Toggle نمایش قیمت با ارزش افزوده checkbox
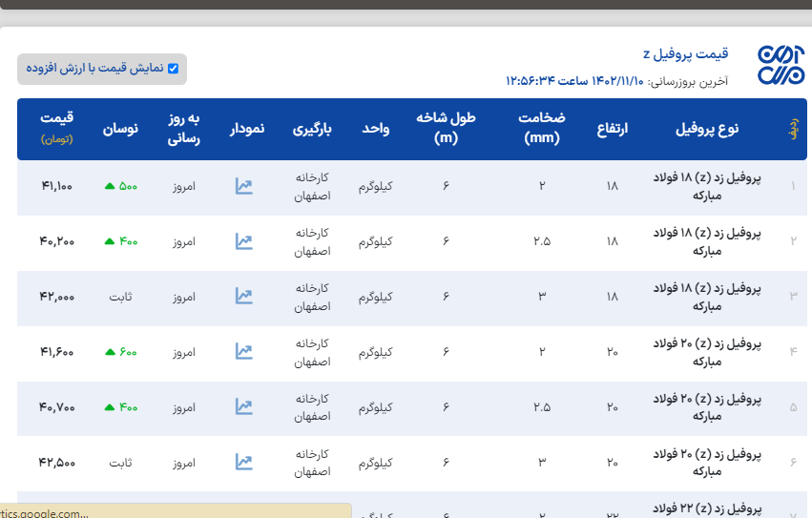Viewport: 812px width, 518px height. (x=173, y=69)
